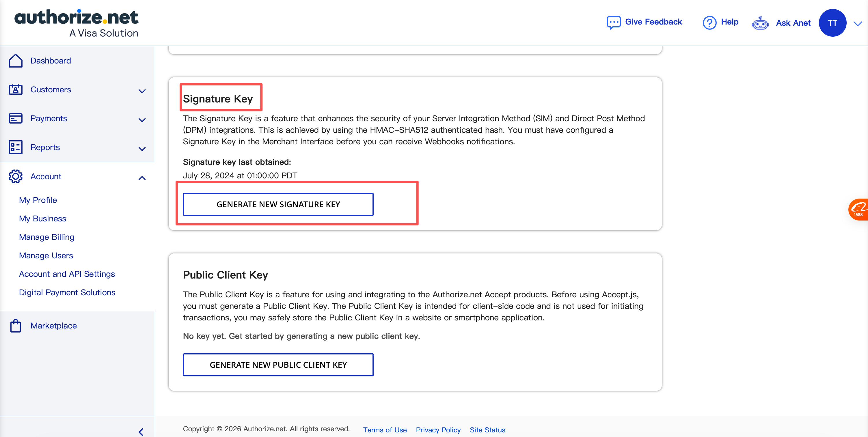Screen dimensions: 868x437
Task: Open the Dashboard menu item
Action: coord(51,61)
